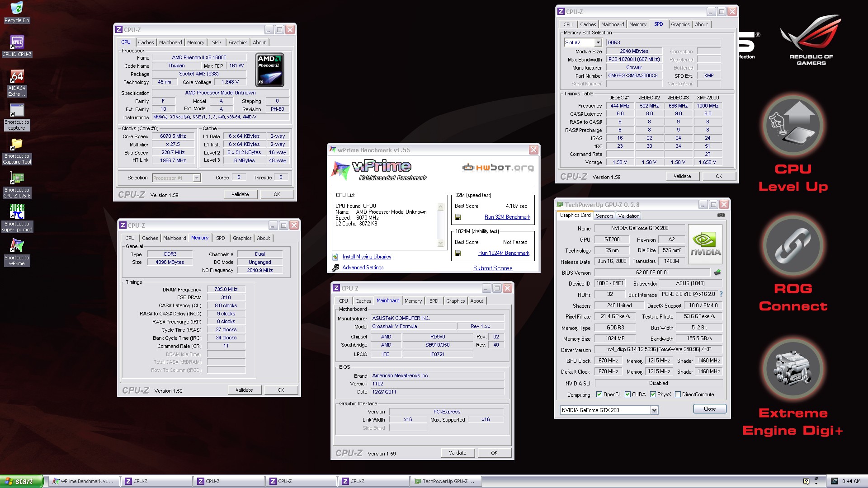Click the wPrime CPU List scrollbar down arrow

pyautogui.click(x=441, y=243)
